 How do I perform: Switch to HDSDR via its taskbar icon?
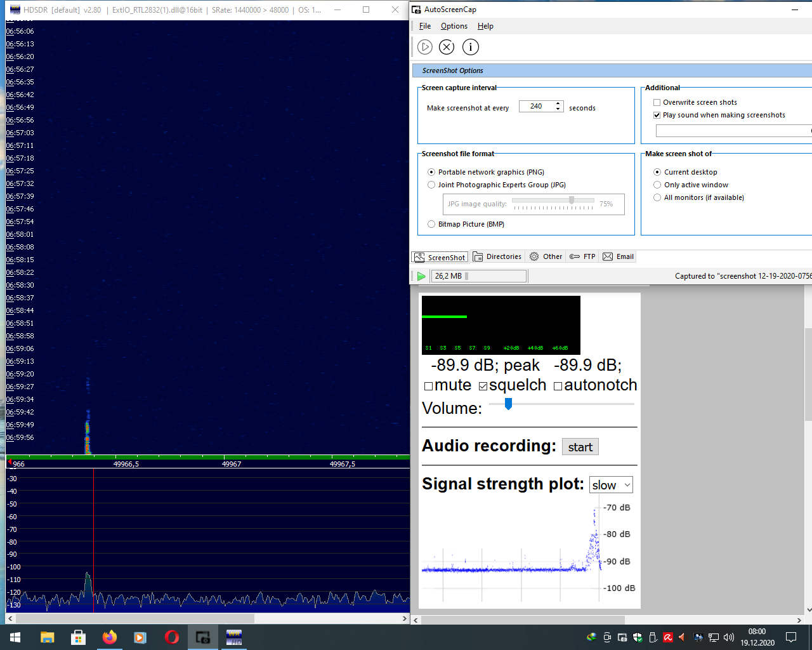pos(234,637)
